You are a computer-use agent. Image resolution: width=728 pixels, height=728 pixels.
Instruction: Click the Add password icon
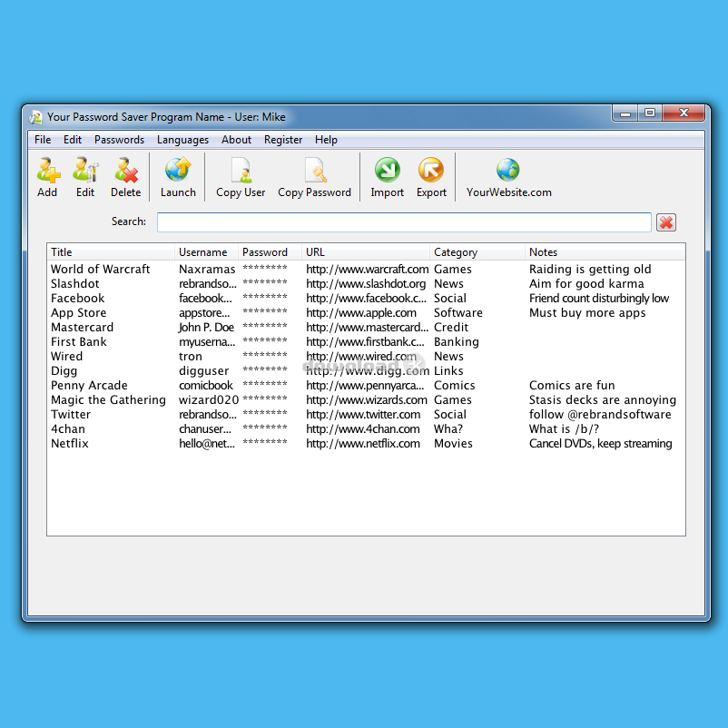48,170
